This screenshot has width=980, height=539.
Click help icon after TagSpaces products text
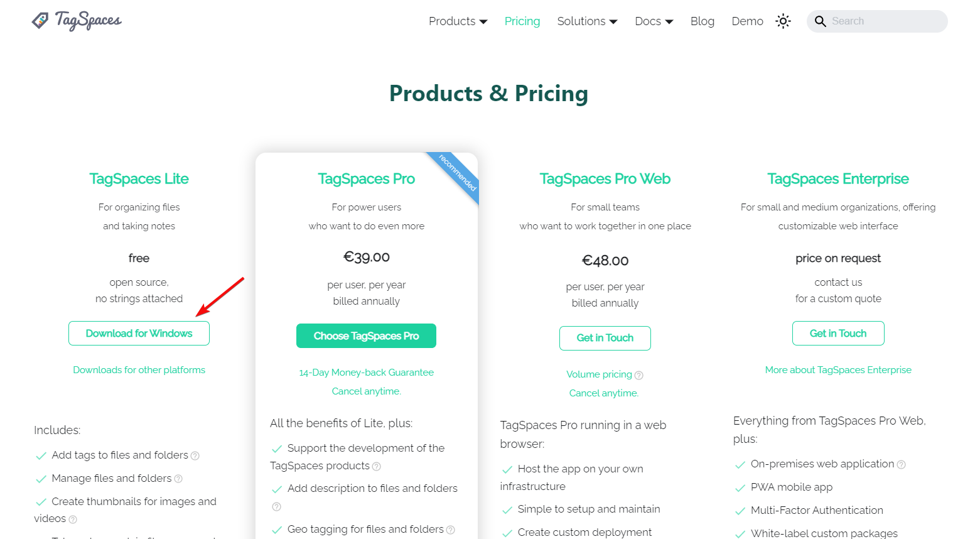(377, 467)
